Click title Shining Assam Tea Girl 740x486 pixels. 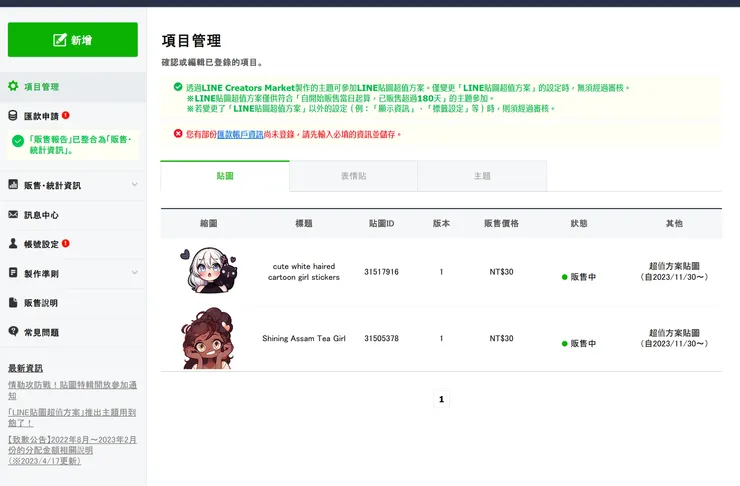click(x=304, y=338)
